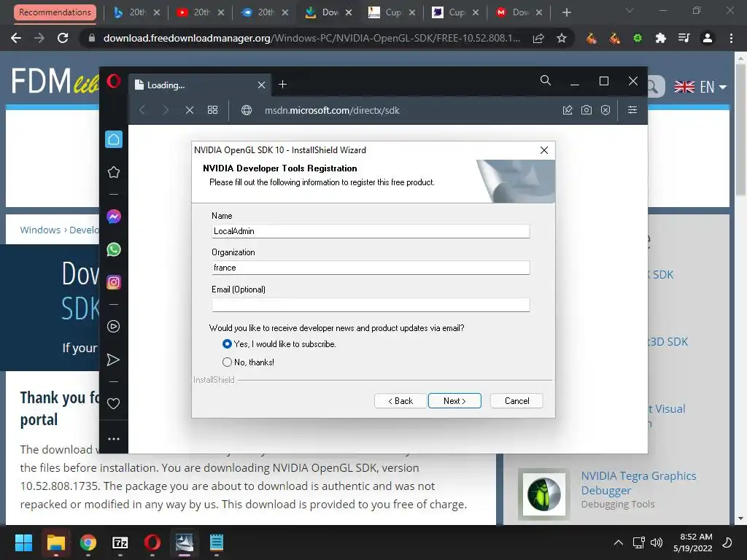Stop page loading in Opera toolbar
Image resolution: width=747 pixels, height=560 pixels.
pos(190,110)
